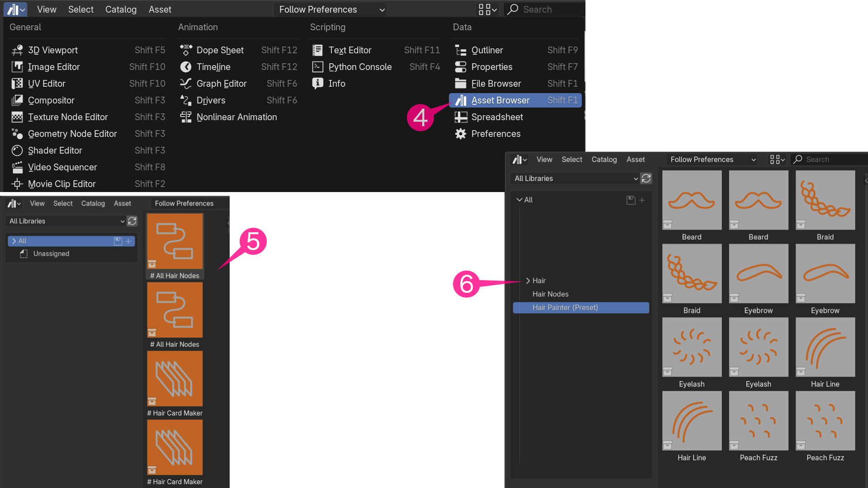Screen dimensions: 868x488
Task: Switch to the Properties editor
Action: [x=516, y=67]
